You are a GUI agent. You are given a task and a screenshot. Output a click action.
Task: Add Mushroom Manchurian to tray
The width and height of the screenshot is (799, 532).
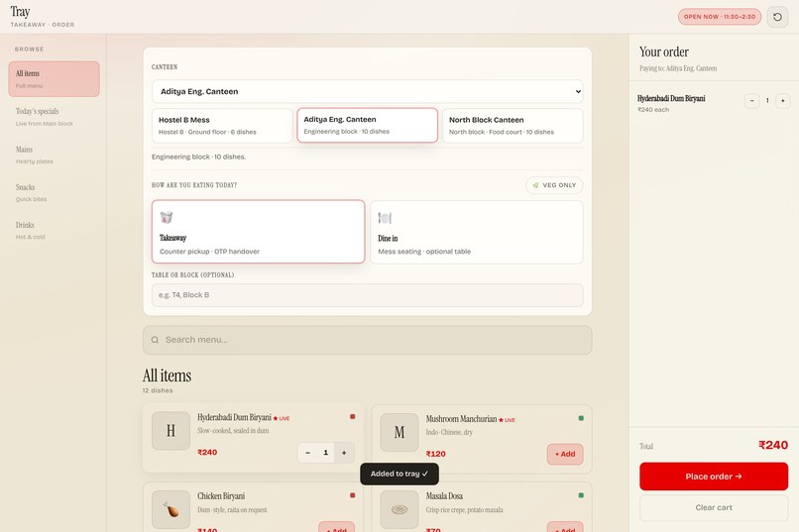(565, 454)
